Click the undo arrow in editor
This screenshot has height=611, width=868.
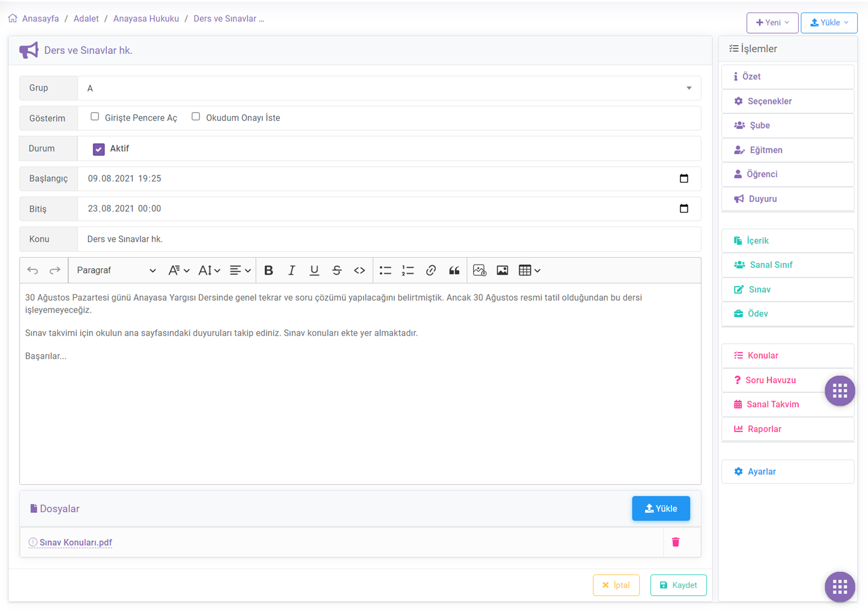32,271
